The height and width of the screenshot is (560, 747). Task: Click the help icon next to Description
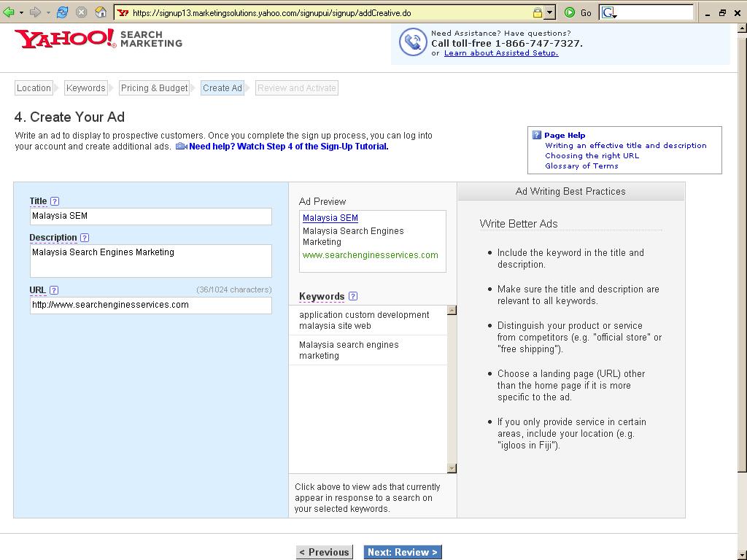coord(85,238)
